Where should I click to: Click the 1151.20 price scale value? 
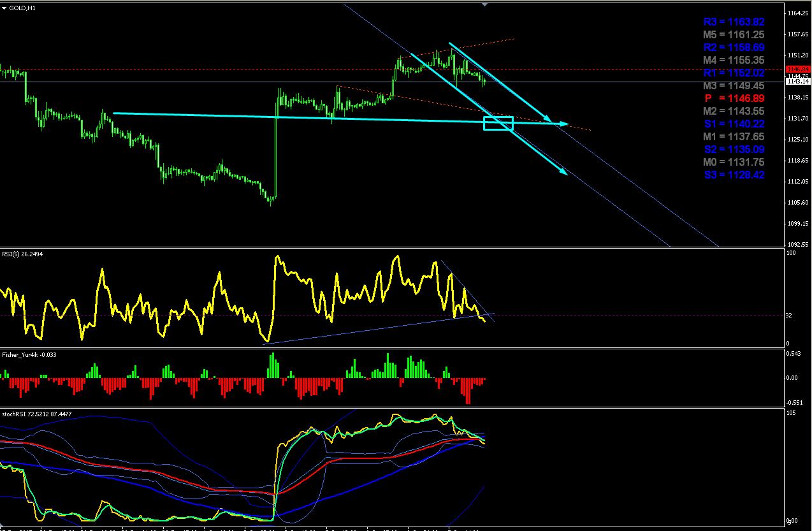pyautogui.click(x=798, y=55)
